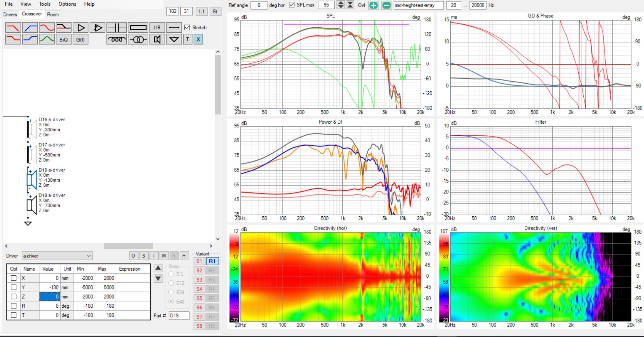
Task: Switch to the Room tab
Action: pyautogui.click(x=53, y=14)
